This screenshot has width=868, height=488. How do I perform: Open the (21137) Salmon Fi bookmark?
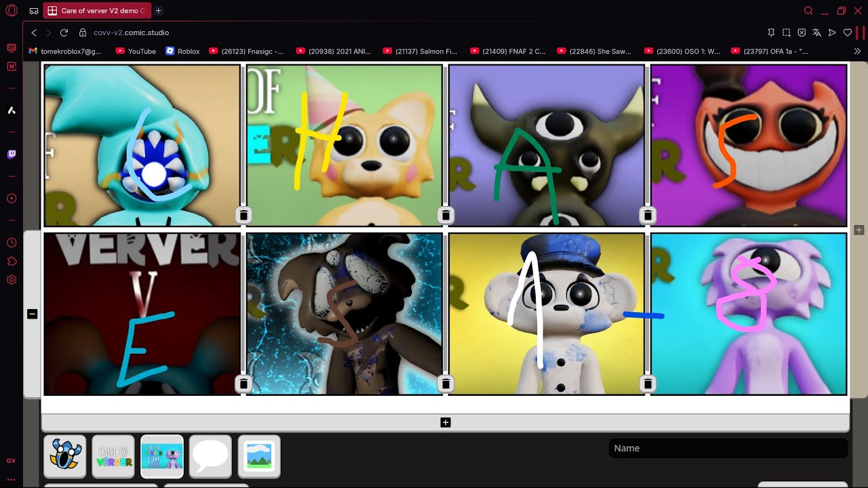click(x=420, y=51)
